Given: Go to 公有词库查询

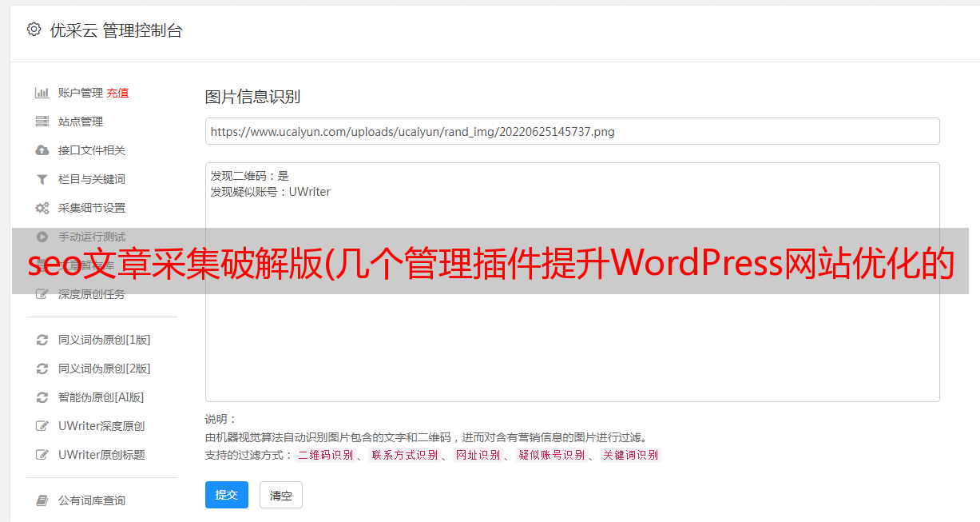Looking at the screenshot, I should click(x=92, y=500).
